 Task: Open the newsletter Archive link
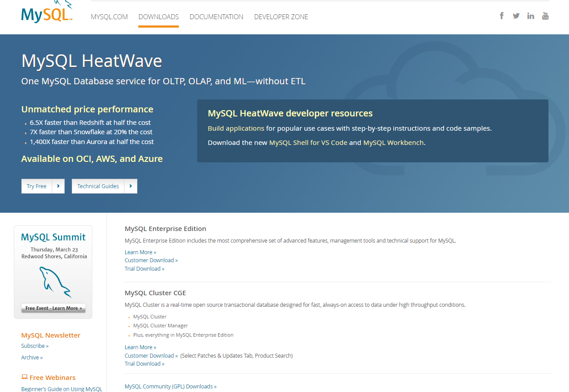[32, 357]
